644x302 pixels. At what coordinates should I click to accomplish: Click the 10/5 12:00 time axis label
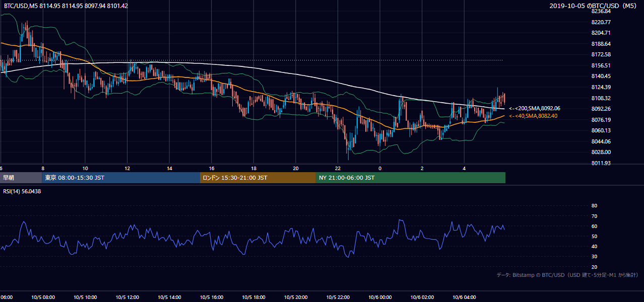[x=127, y=297]
